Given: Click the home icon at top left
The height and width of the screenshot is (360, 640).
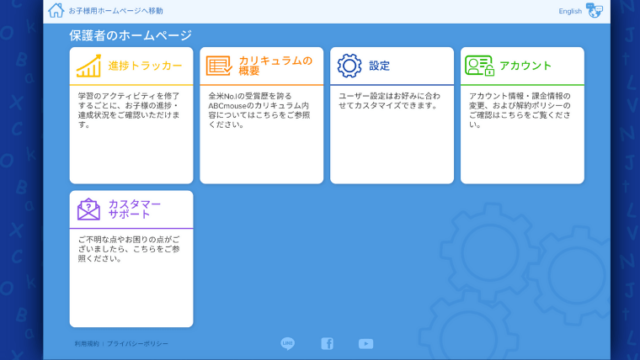Looking at the screenshot, I should [x=56, y=11].
